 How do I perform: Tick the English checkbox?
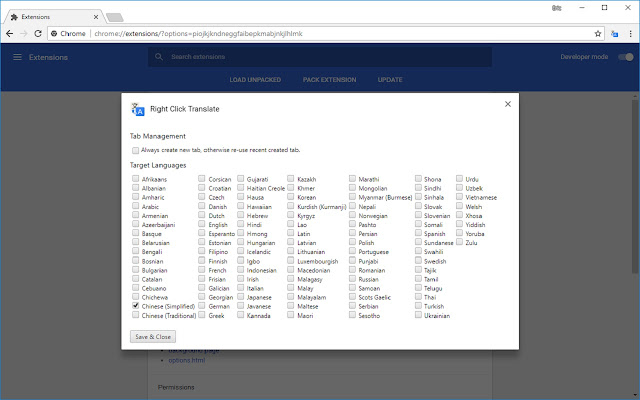pos(202,224)
